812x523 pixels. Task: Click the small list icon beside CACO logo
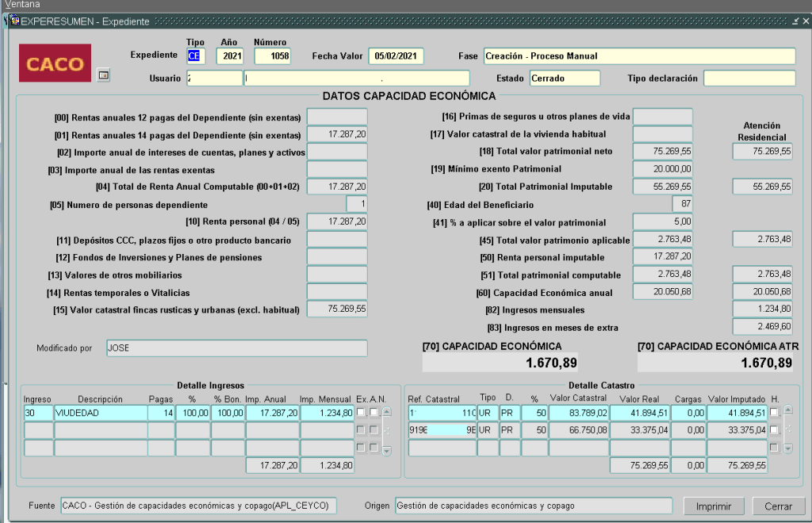pyautogui.click(x=103, y=75)
